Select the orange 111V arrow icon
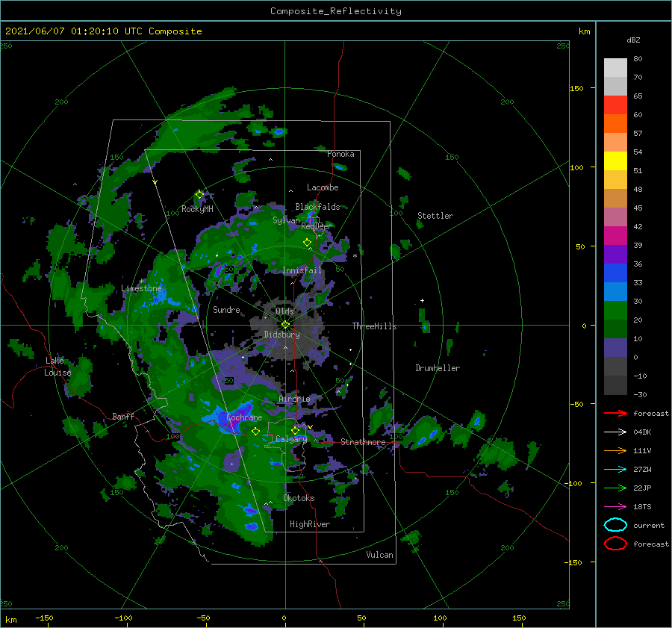Viewport: 672px width, 628px height. tap(615, 450)
